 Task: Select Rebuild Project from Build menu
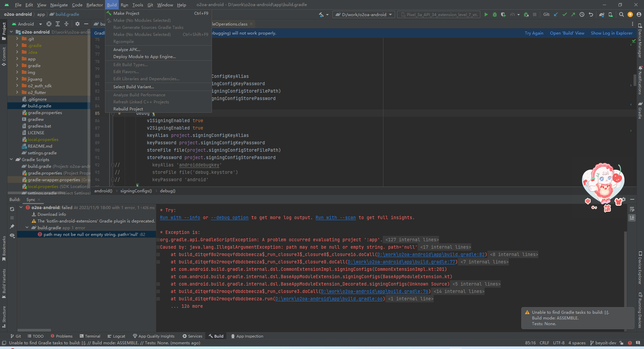coord(128,109)
